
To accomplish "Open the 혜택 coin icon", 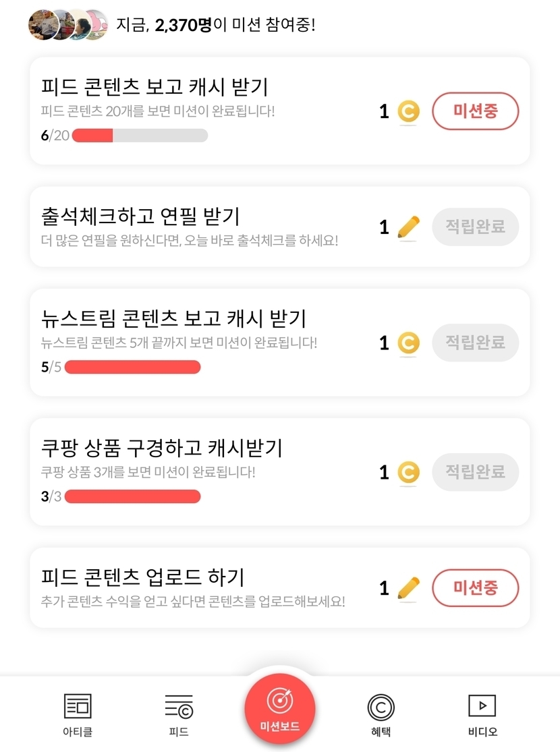I will click(381, 707).
